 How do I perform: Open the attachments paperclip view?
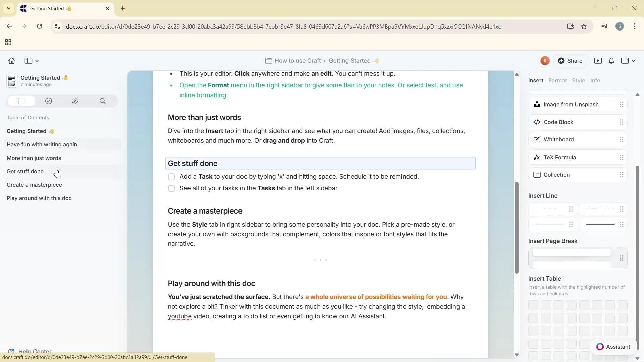point(75,101)
